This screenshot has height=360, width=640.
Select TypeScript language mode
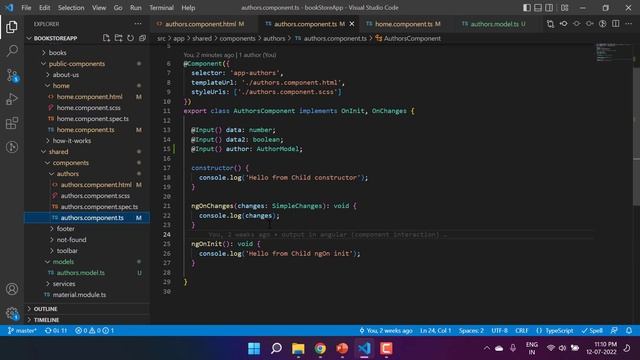click(555, 330)
